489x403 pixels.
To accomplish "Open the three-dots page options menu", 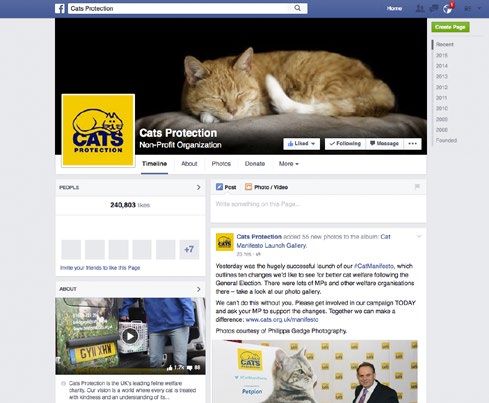I will pos(413,144).
